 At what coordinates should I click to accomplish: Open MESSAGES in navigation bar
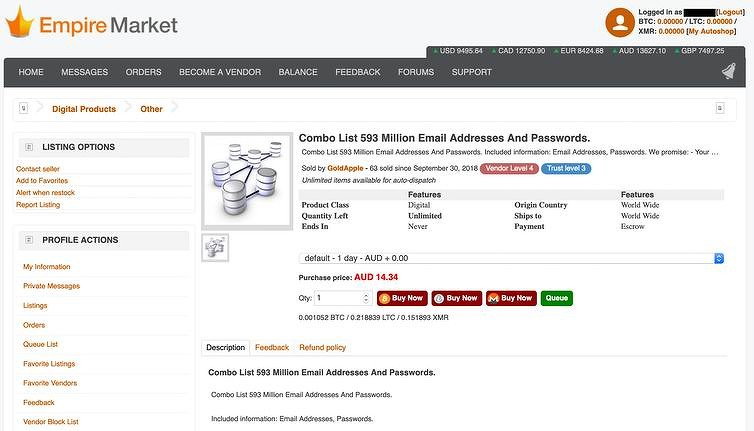(85, 72)
